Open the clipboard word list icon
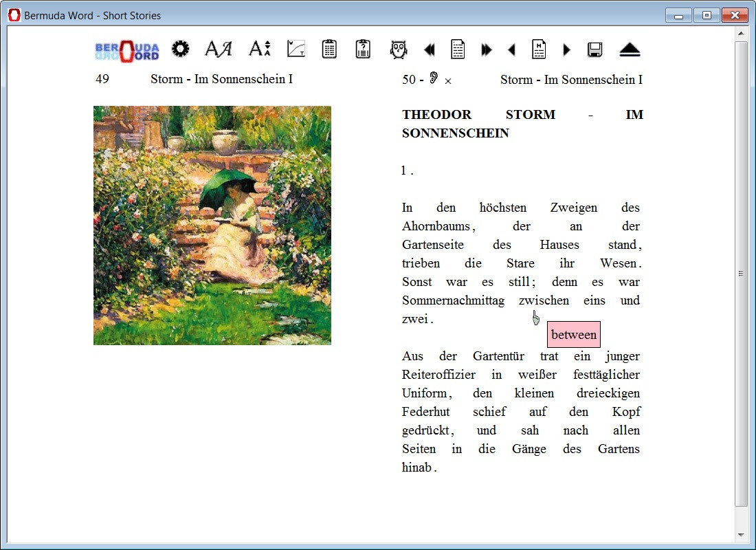Screen dimensions: 756x550 pos(329,49)
